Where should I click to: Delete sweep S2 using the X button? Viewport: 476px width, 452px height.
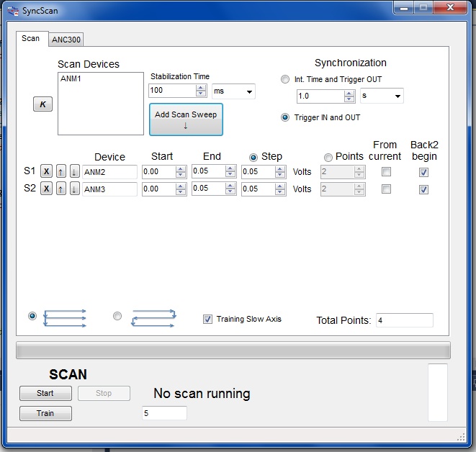(46, 189)
